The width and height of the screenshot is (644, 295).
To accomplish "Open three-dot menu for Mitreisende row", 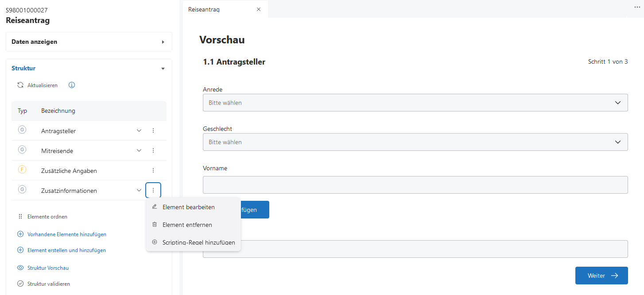I will pos(153,150).
